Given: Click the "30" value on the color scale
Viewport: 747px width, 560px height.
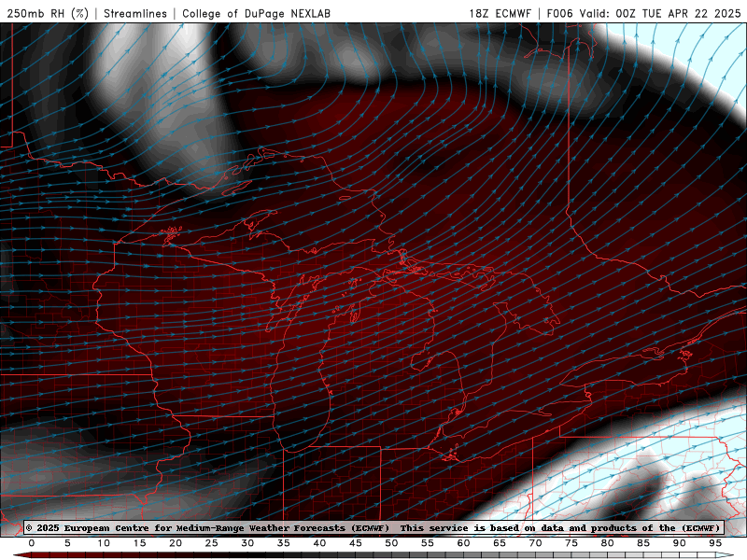Looking at the screenshot, I should coord(247,543).
